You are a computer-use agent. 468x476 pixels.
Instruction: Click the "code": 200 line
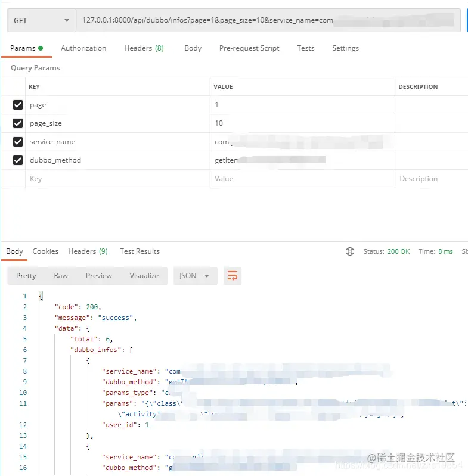coord(78,307)
